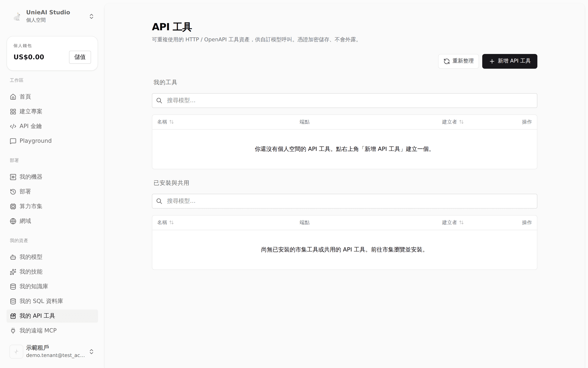The height and width of the screenshot is (368, 588).
Task: Open the 我的技能 sparkle icon
Action: point(13,272)
